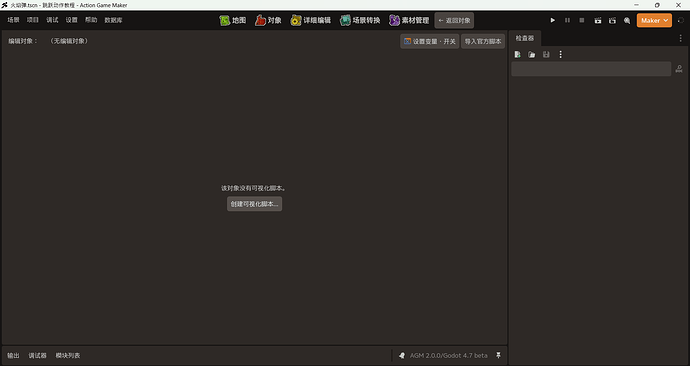Switch to the 对象 object editor

[x=268, y=20]
